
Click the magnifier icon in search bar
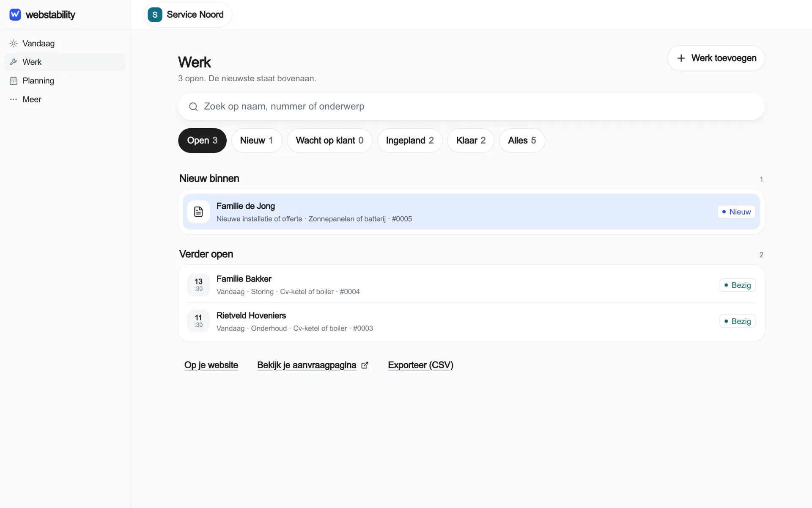193,107
